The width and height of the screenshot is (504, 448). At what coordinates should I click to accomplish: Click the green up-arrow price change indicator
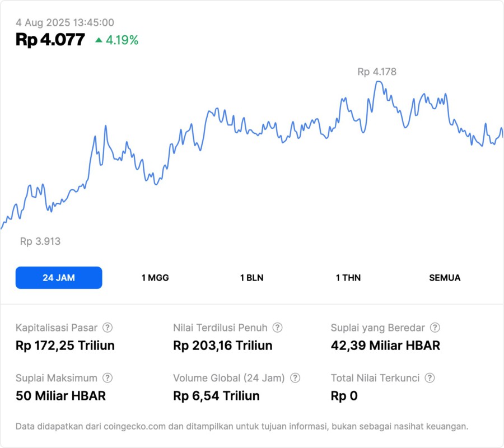pos(99,40)
